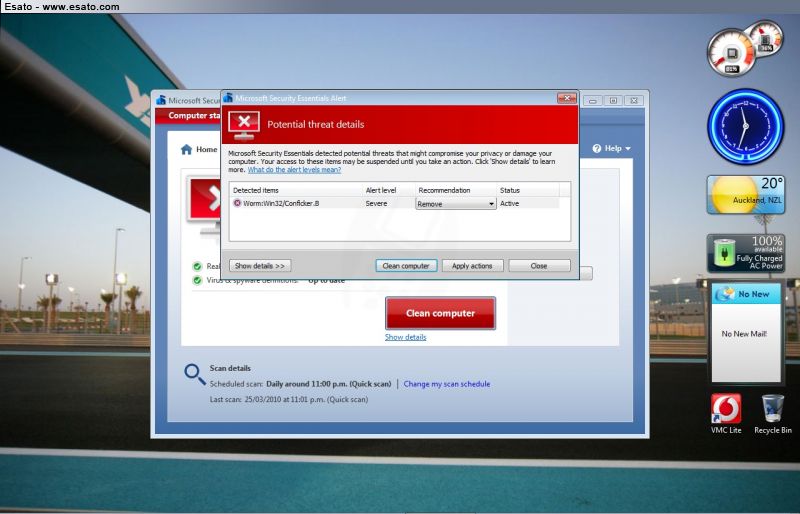Image resolution: width=800 pixels, height=514 pixels.
Task: Close the Microsoft Security Essentials main window
Action: click(634, 101)
